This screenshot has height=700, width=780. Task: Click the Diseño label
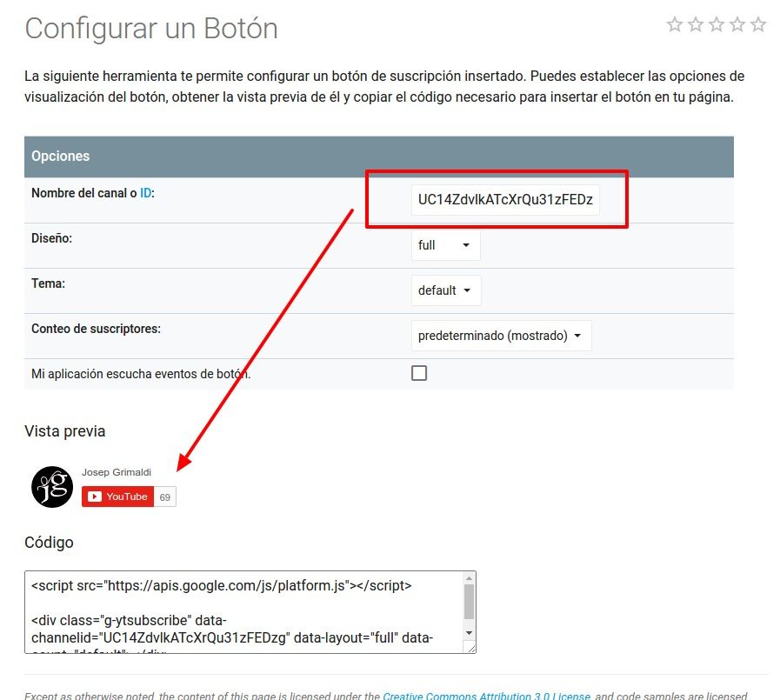click(51, 238)
